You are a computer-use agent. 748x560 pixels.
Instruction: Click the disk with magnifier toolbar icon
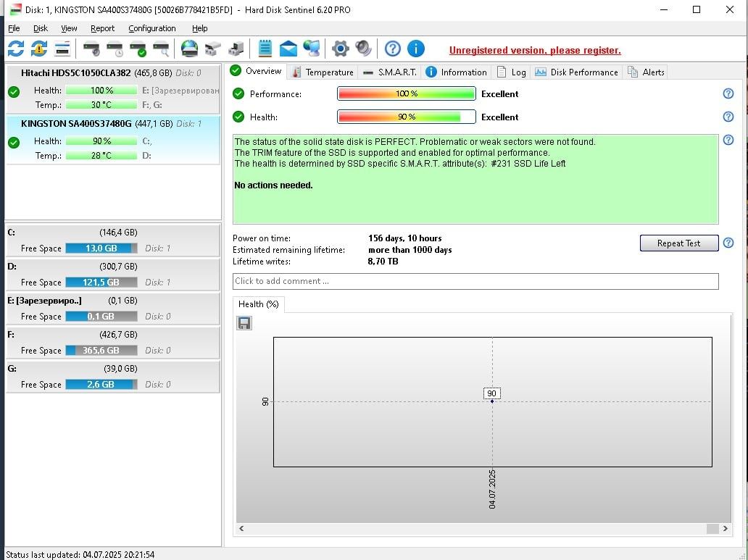(x=161, y=49)
